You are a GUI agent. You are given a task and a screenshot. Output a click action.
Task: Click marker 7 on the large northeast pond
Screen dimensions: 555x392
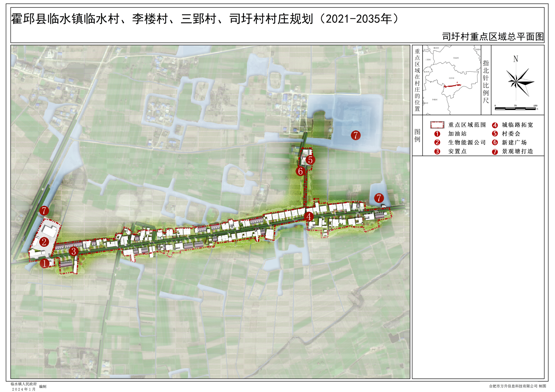pos(355,135)
